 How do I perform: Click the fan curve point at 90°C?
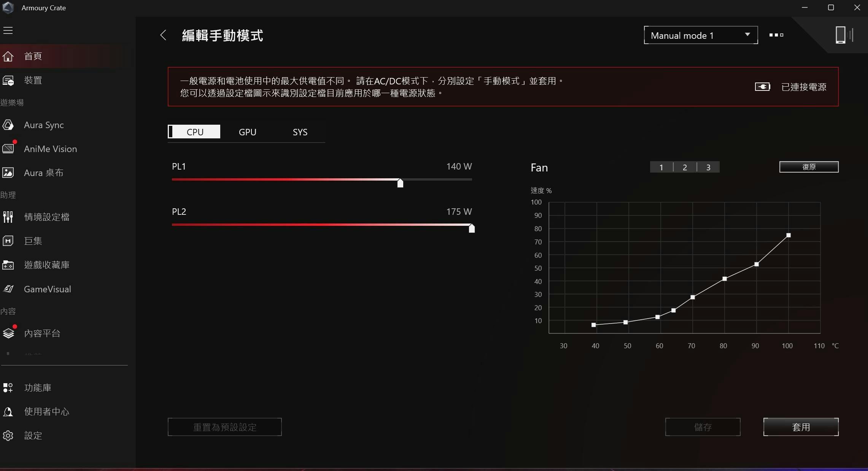(757, 264)
